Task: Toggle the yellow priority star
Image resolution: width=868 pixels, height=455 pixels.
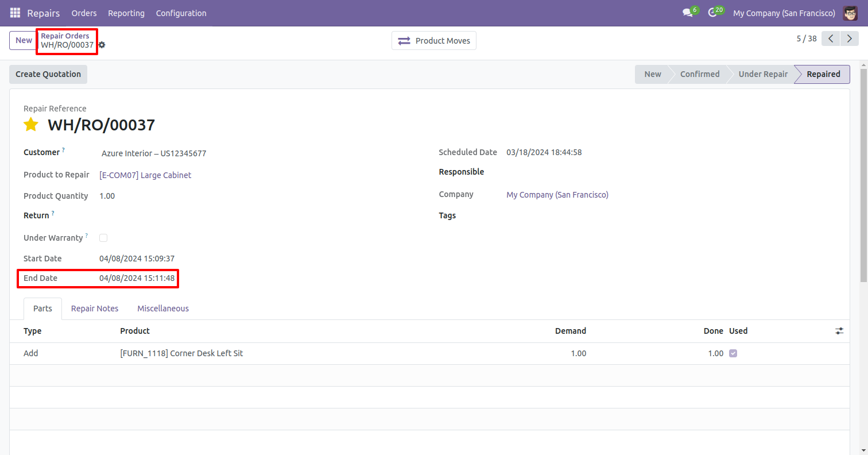Action: click(x=31, y=125)
